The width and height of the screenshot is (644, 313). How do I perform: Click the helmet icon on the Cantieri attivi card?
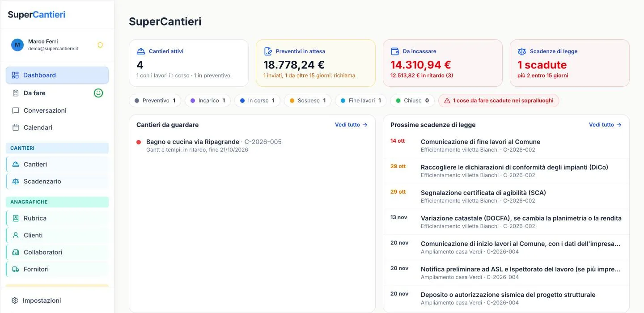141,51
